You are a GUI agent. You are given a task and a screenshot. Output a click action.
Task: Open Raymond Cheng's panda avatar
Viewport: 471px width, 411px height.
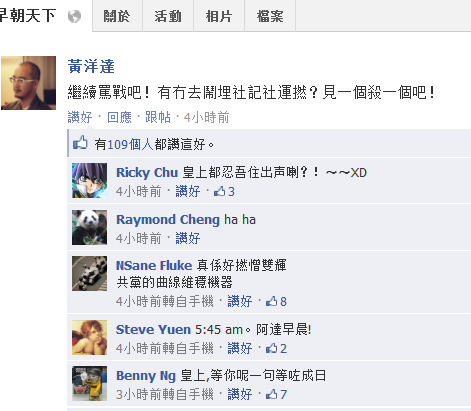point(89,227)
